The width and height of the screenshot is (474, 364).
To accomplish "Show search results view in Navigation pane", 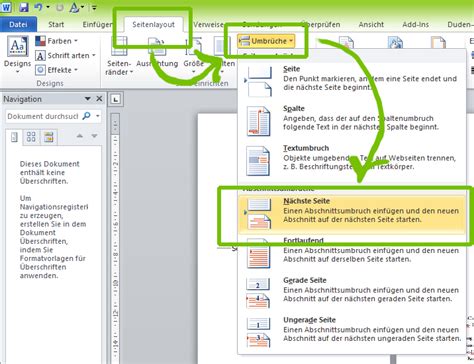I will [x=49, y=137].
